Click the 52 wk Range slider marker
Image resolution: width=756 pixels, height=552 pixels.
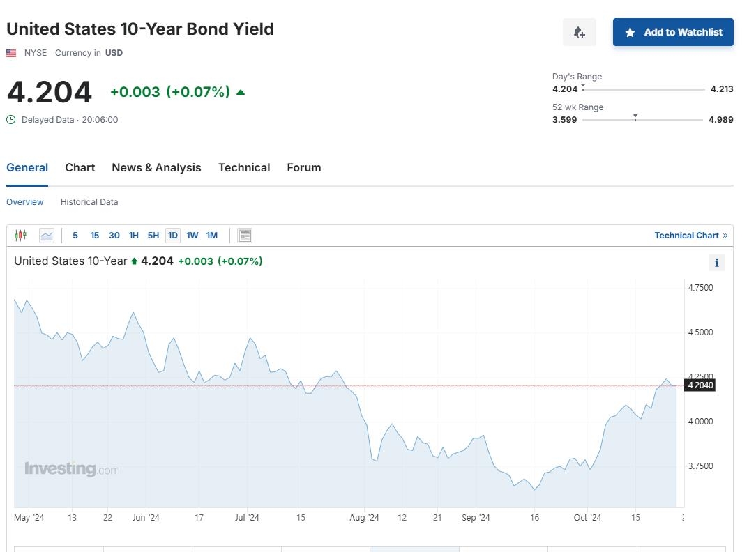(635, 116)
